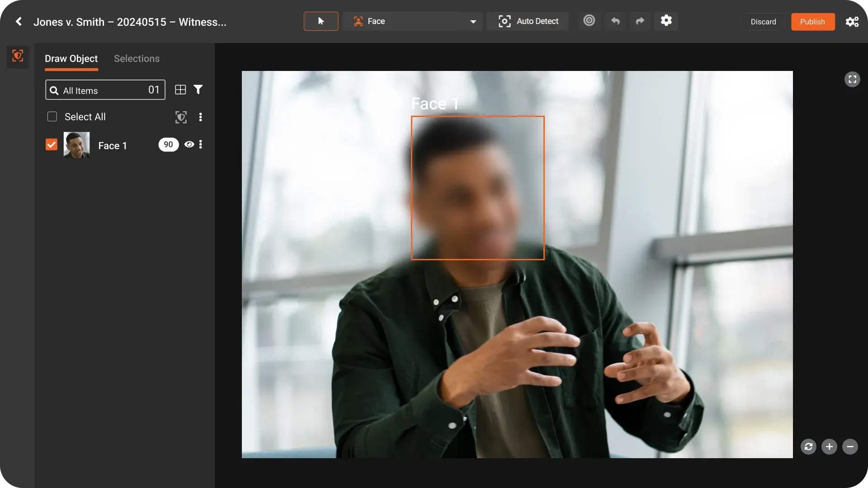Check the Select All checkbox

point(52,117)
